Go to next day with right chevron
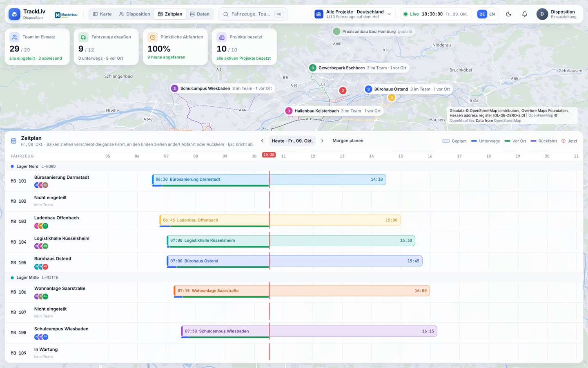Viewport: 588px width, 368px height. coord(322,141)
